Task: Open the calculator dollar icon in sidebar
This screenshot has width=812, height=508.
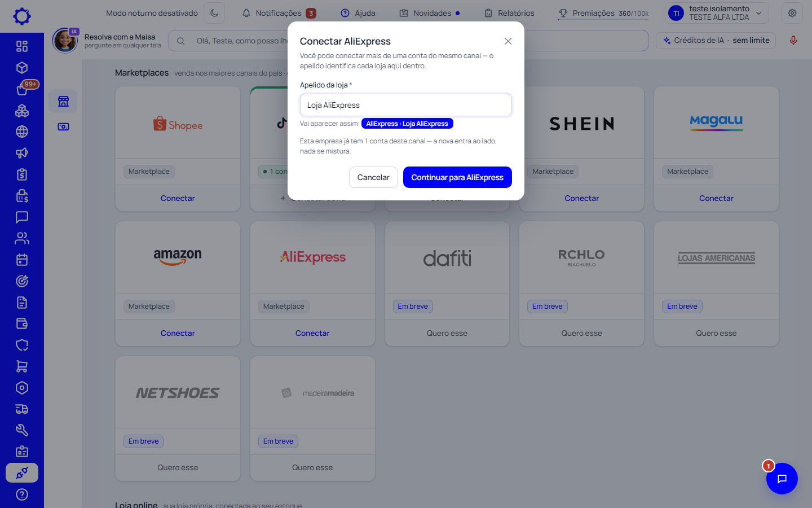Action: (22, 196)
